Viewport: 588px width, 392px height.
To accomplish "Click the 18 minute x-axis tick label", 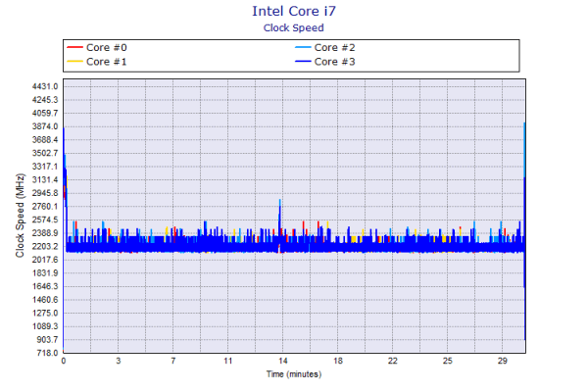I will click(338, 361).
